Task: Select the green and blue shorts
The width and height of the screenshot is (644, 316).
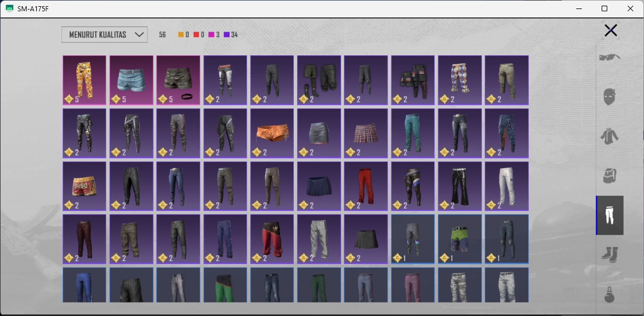Action: [460, 239]
